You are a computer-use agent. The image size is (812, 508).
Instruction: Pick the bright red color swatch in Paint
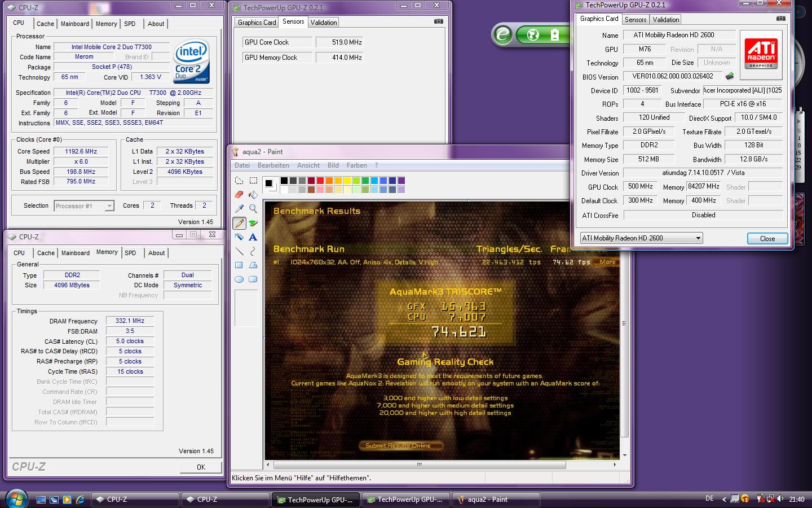click(320, 181)
